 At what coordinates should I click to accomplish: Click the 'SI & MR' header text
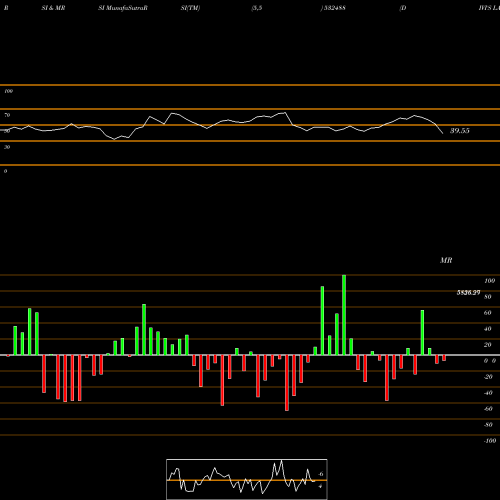click(53, 8)
